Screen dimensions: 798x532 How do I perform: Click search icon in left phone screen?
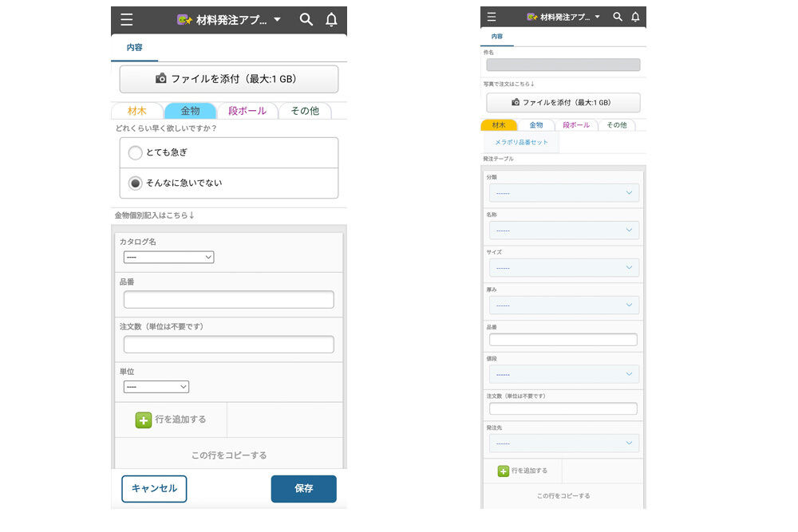click(306, 20)
